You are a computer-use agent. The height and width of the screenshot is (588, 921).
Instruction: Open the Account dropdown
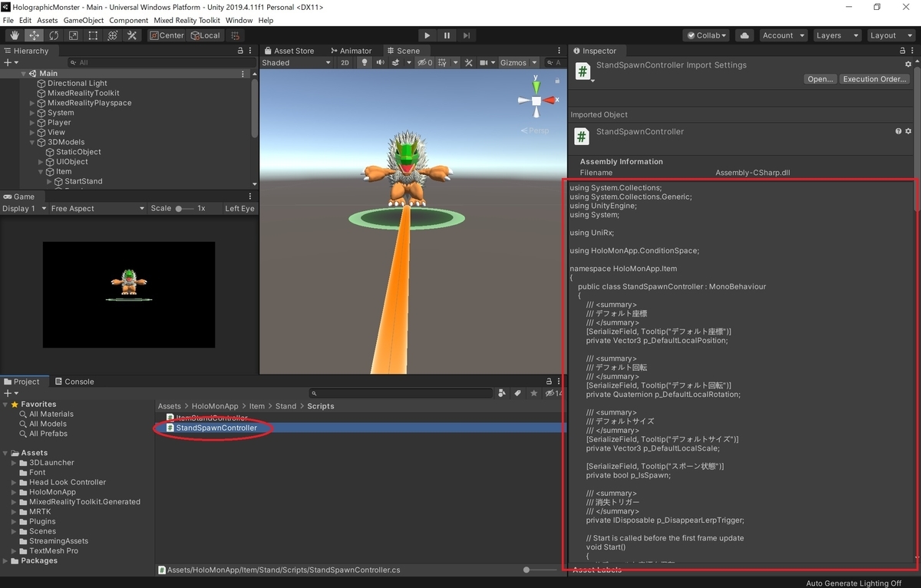[x=783, y=35]
